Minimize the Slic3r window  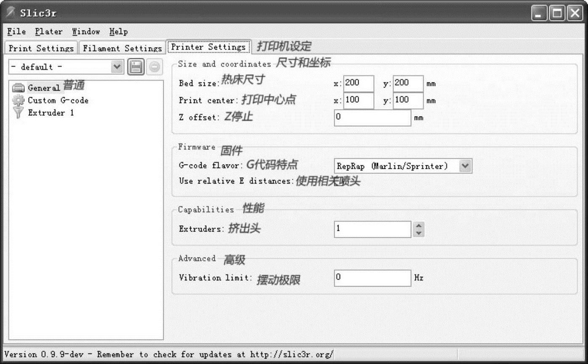point(539,14)
